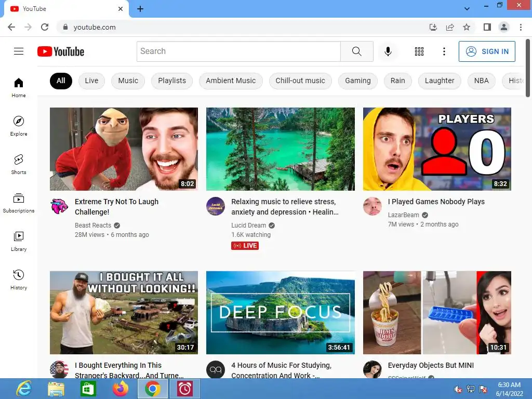Open Subscriptions in sidebar
This screenshot has height=399, width=532.
click(19, 203)
